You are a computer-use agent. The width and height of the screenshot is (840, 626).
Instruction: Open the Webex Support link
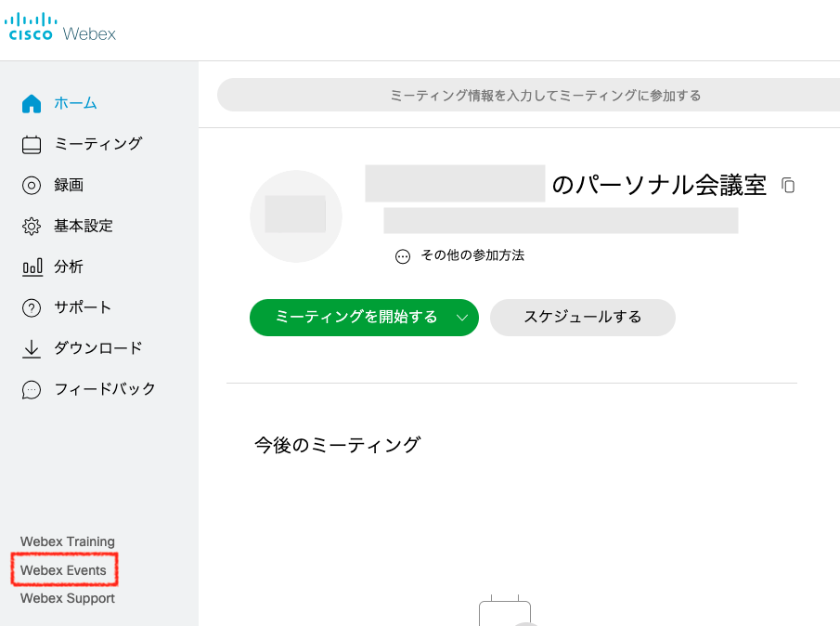(x=68, y=598)
